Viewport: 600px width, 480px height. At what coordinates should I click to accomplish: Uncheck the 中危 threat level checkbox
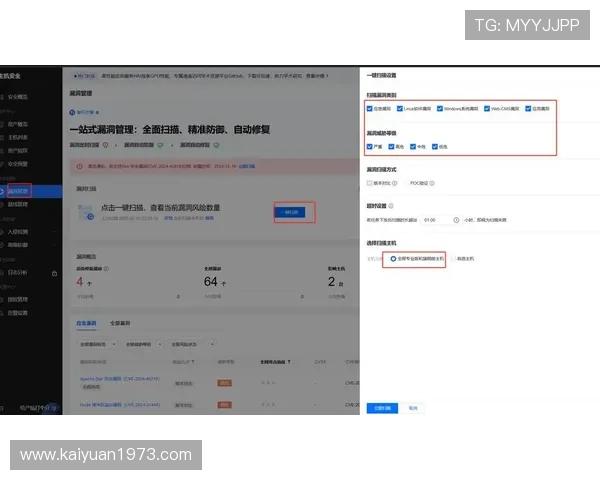click(x=412, y=147)
